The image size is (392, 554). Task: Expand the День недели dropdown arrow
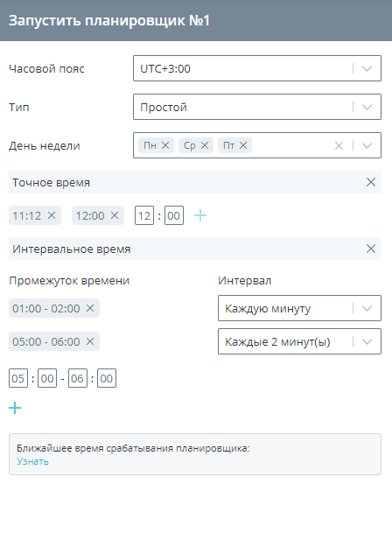pos(367,145)
